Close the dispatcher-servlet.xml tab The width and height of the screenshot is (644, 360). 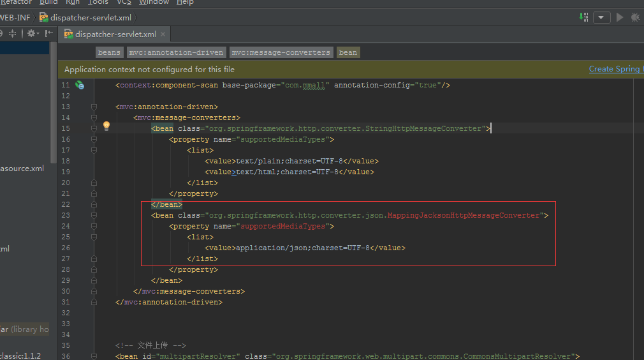(x=163, y=34)
